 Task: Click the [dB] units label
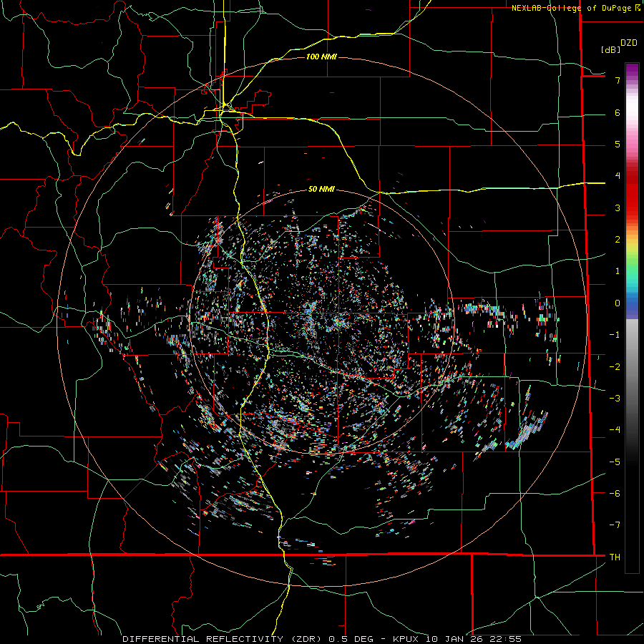(x=610, y=49)
